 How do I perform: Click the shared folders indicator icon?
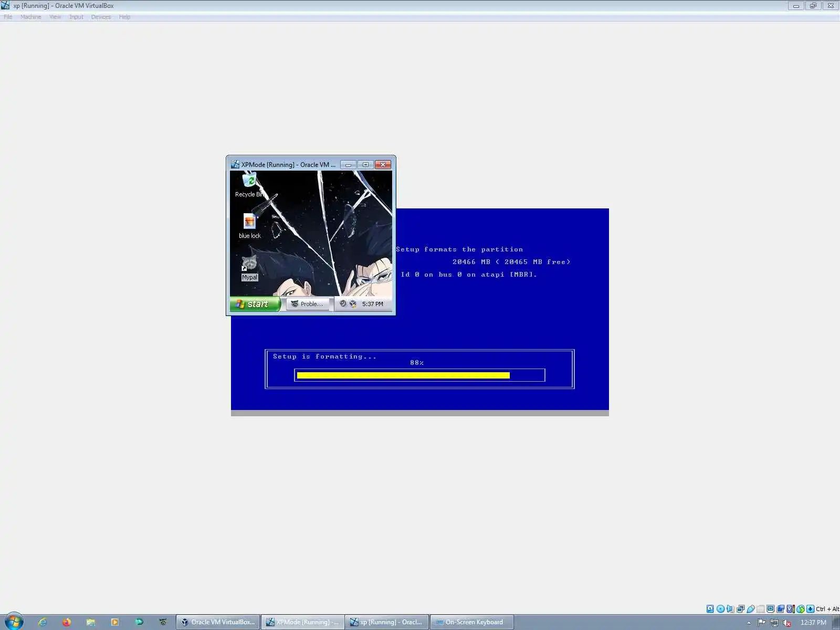[760, 609]
